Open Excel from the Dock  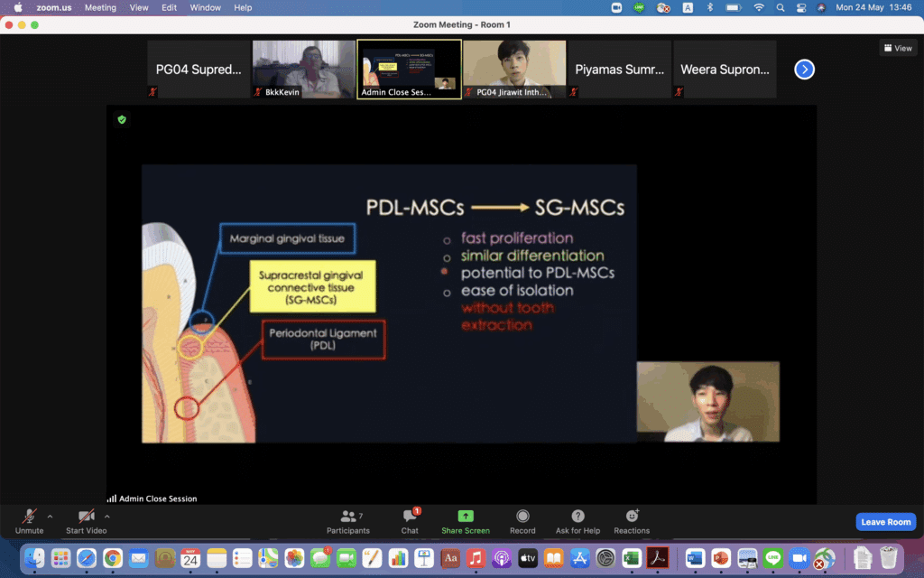632,558
